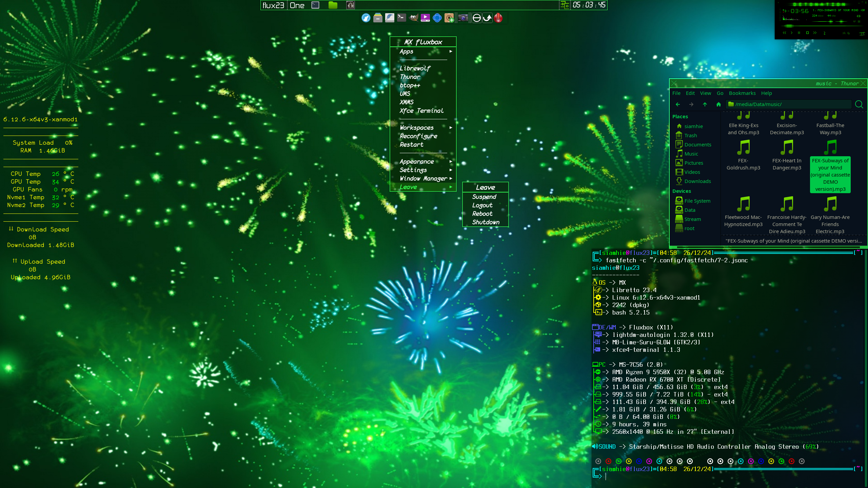Go to the parent folder in Thunar
Viewport: 868px width, 488px height.
click(705, 104)
